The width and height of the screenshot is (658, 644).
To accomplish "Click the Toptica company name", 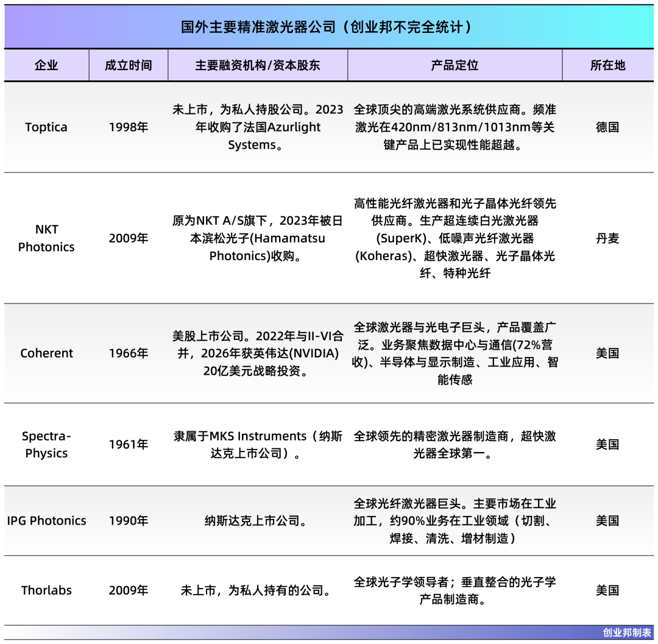I will [46, 127].
